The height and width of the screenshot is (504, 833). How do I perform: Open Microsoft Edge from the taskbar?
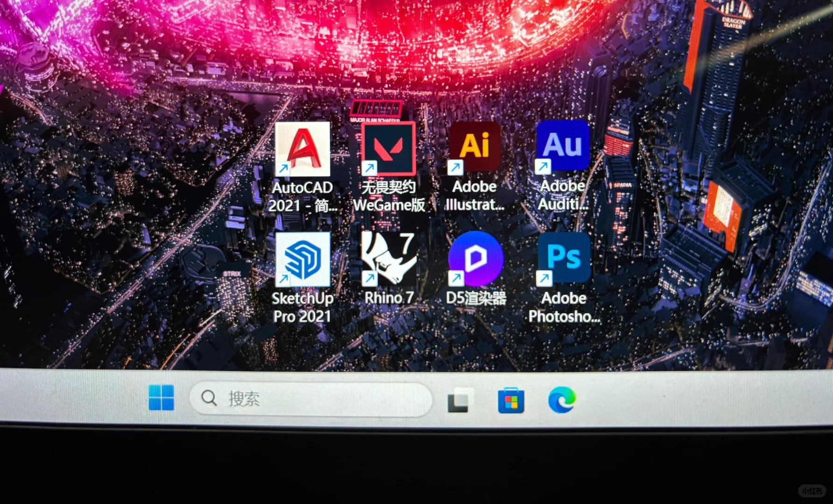pyautogui.click(x=562, y=399)
